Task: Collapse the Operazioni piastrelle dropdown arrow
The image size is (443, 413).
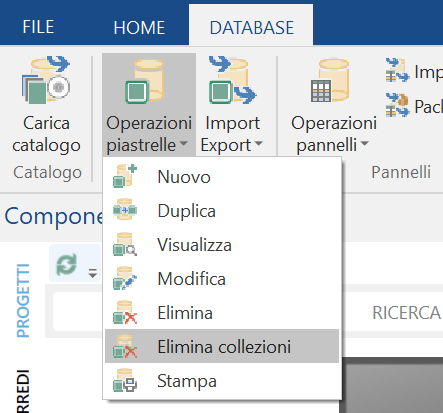Action: pyautogui.click(x=183, y=144)
